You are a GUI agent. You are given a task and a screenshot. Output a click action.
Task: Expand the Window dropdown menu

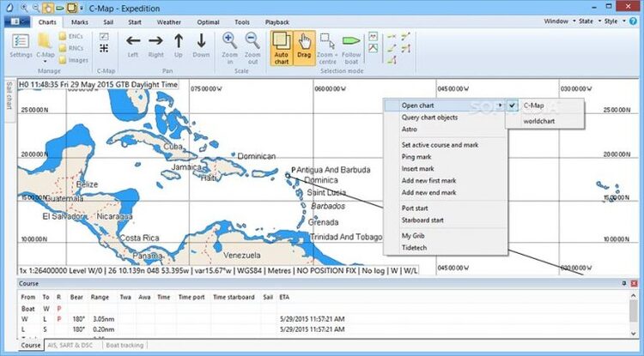click(559, 21)
